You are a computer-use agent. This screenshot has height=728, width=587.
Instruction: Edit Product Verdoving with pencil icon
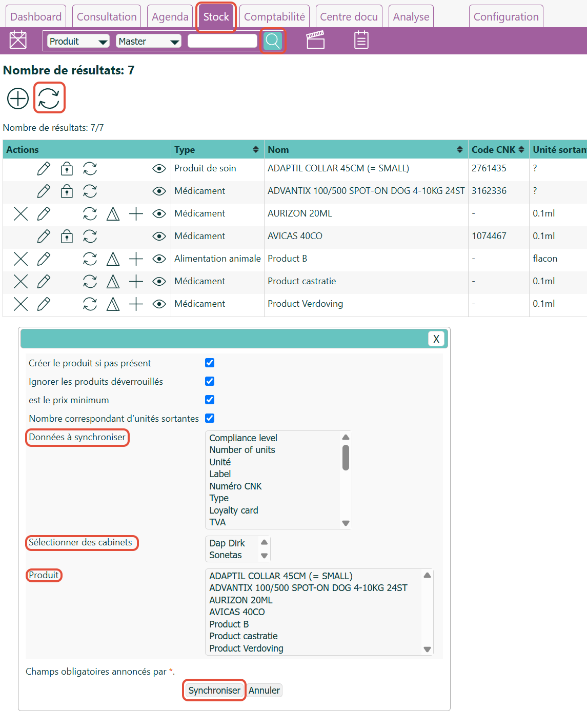click(44, 304)
